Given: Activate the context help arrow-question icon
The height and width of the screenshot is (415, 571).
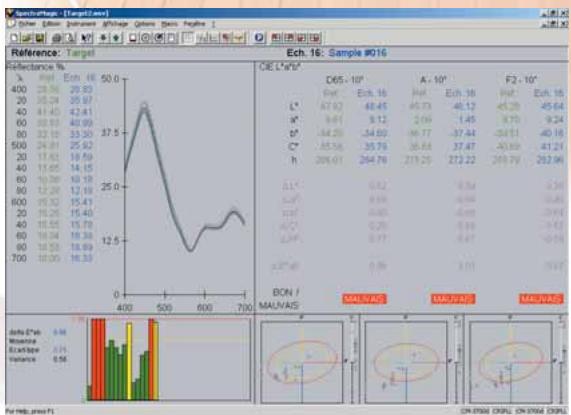Looking at the screenshot, I should pos(86,37).
